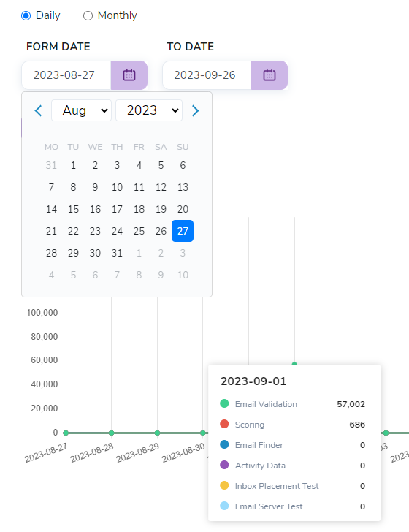Screen dimensions: 409x532
Task: Click the To Date input 2023-09-26
Action: click(207, 75)
